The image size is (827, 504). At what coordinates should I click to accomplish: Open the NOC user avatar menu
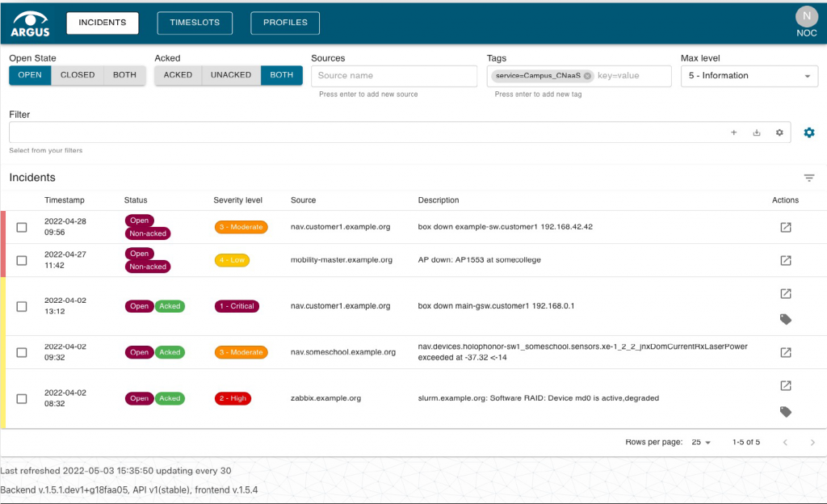[806, 17]
